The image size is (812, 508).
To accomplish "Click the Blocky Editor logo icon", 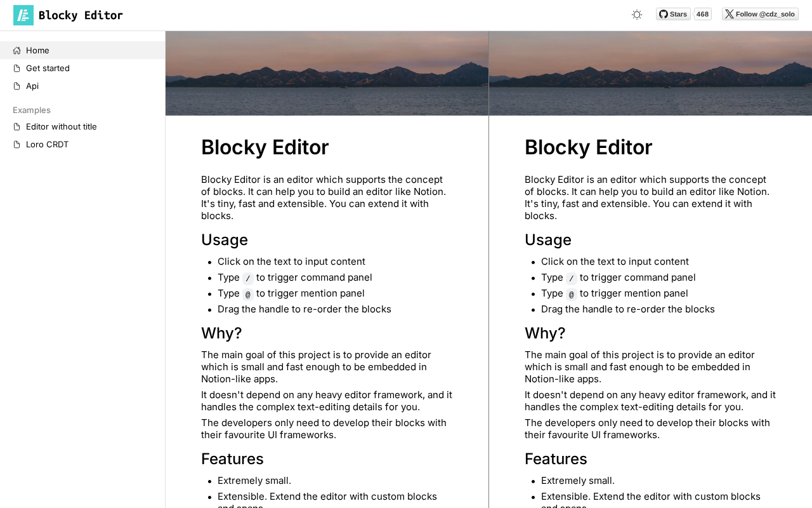I will click(x=23, y=15).
